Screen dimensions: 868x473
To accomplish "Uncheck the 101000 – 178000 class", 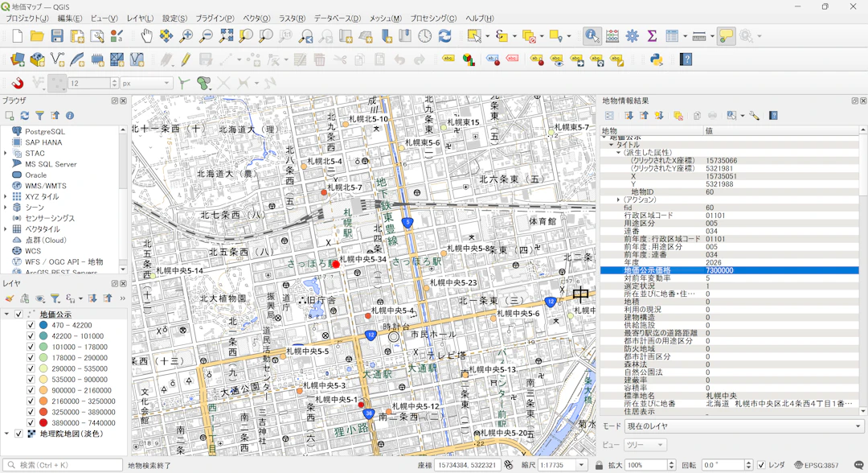I will click(31, 347).
